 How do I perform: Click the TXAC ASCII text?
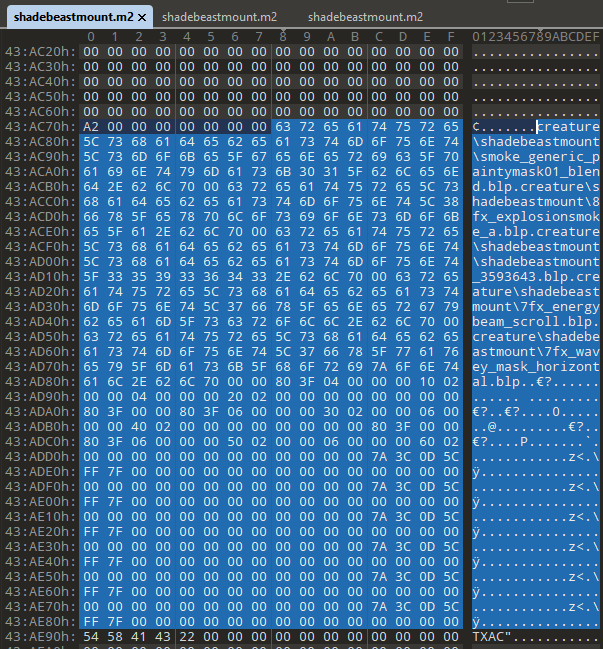488,637
